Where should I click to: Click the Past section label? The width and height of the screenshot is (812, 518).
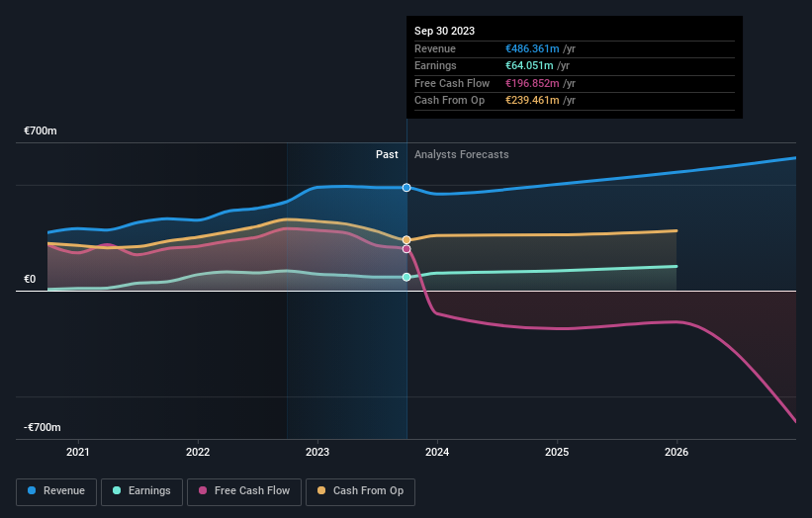point(387,155)
